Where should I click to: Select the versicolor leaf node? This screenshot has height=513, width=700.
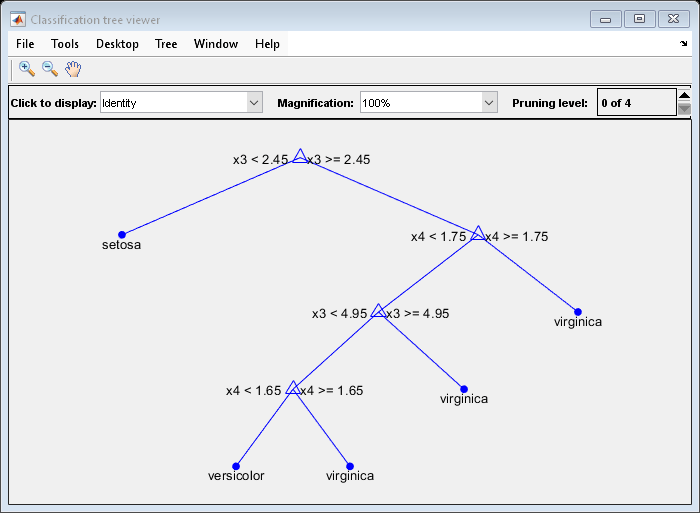[236, 466]
